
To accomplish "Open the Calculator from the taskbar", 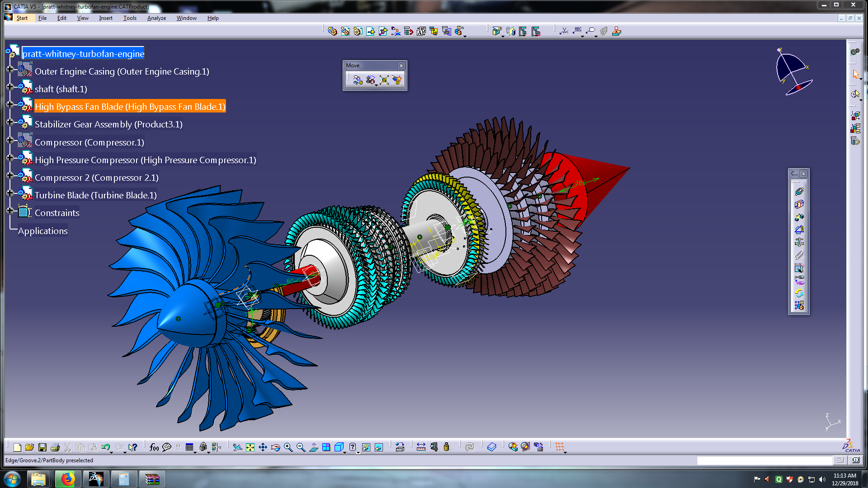I will pyautogui.click(x=124, y=479).
